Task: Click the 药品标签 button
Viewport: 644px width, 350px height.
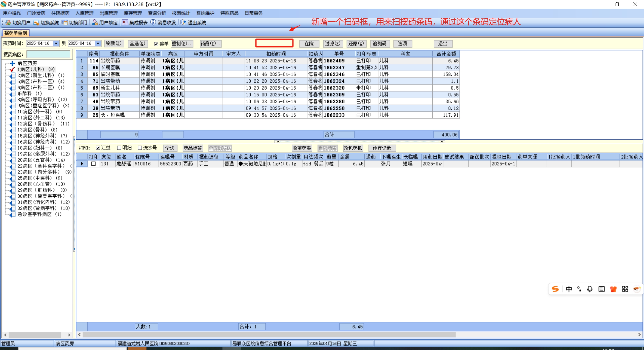Action: coord(193,148)
